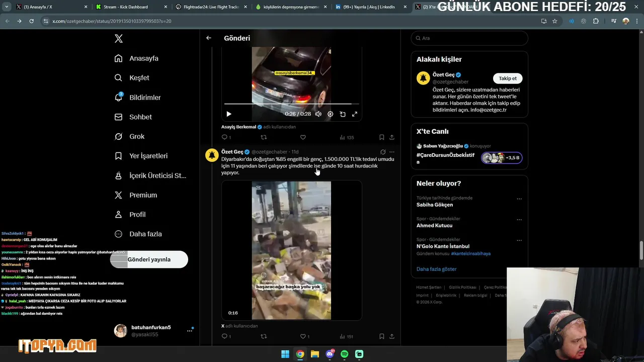Play the first video
The image size is (644, 362).
click(x=229, y=114)
